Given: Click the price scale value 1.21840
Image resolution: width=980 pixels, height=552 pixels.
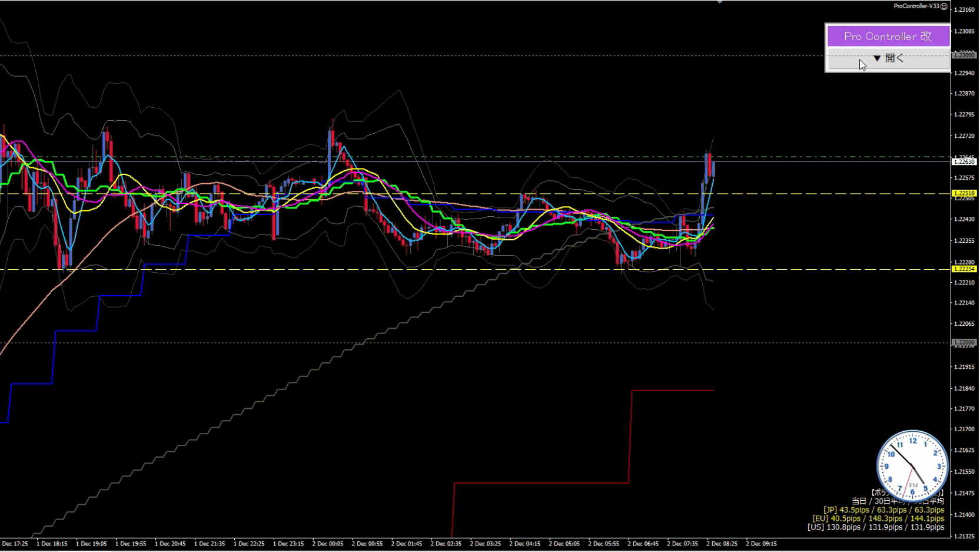Looking at the screenshot, I should click(964, 388).
